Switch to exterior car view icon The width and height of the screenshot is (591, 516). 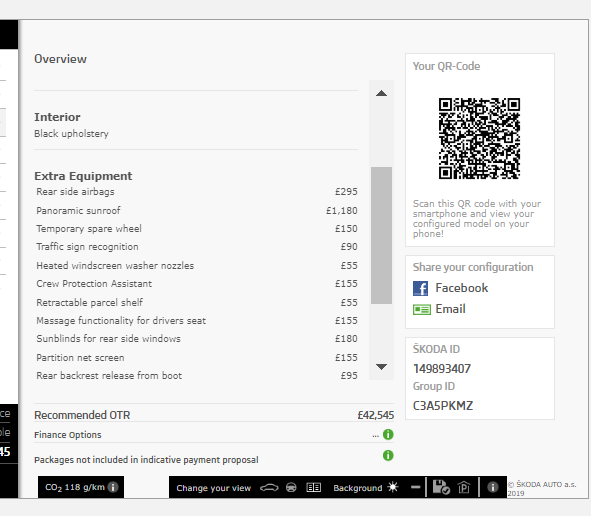(269, 488)
